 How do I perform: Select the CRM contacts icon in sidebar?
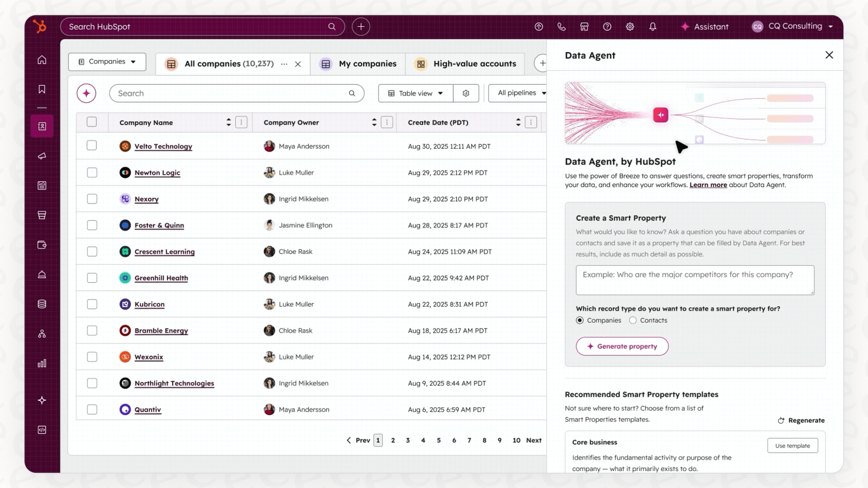tap(42, 126)
